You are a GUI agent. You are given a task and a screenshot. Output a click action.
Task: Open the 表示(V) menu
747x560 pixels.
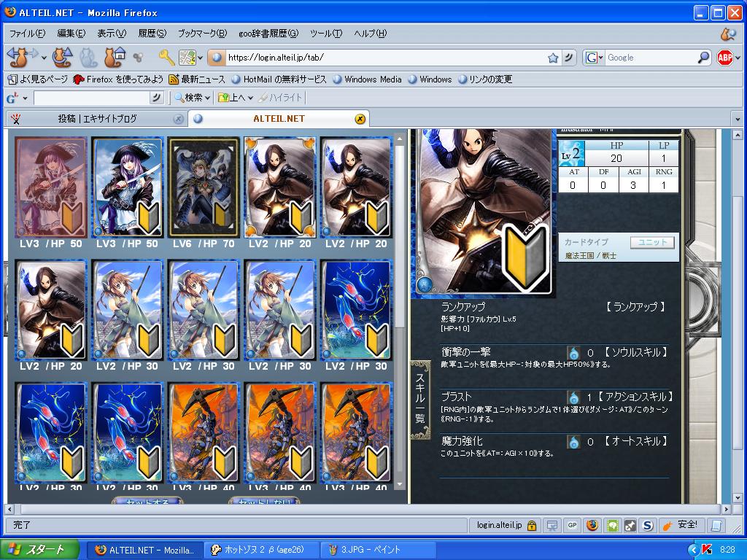112,34
